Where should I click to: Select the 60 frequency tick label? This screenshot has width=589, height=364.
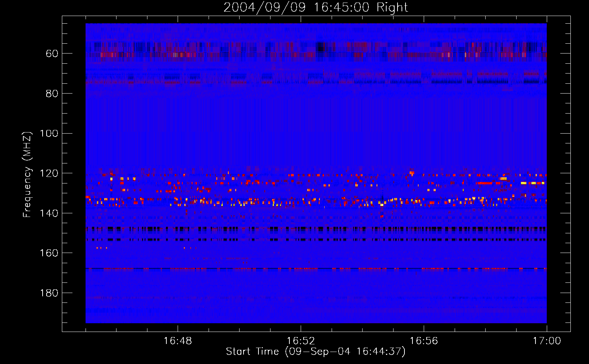52,54
